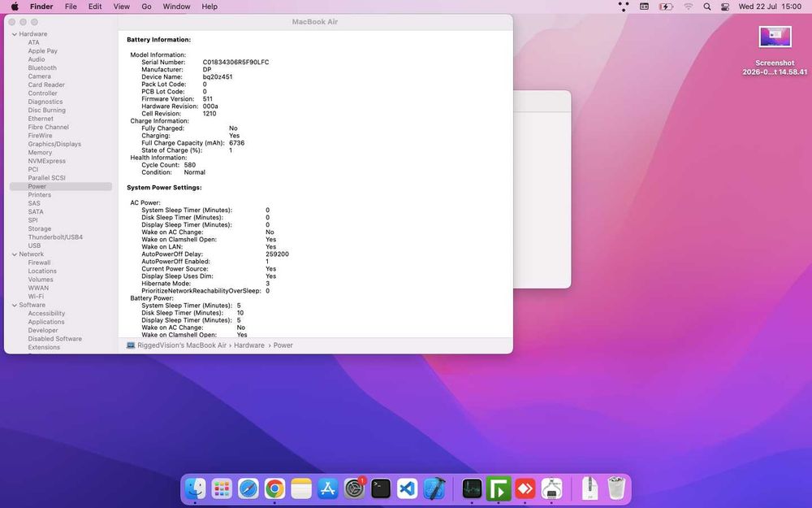Open the Help menu
812x508 pixels.
(209, 7)
